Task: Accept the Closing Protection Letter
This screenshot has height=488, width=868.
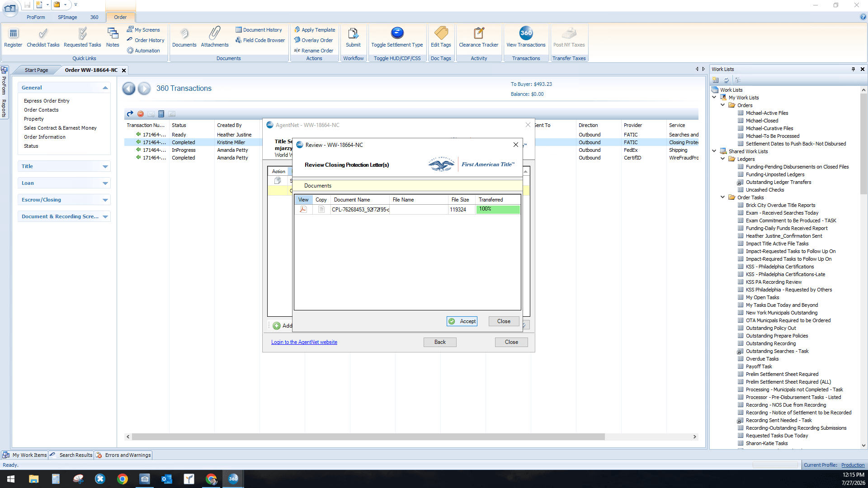Action: [462, 321]
